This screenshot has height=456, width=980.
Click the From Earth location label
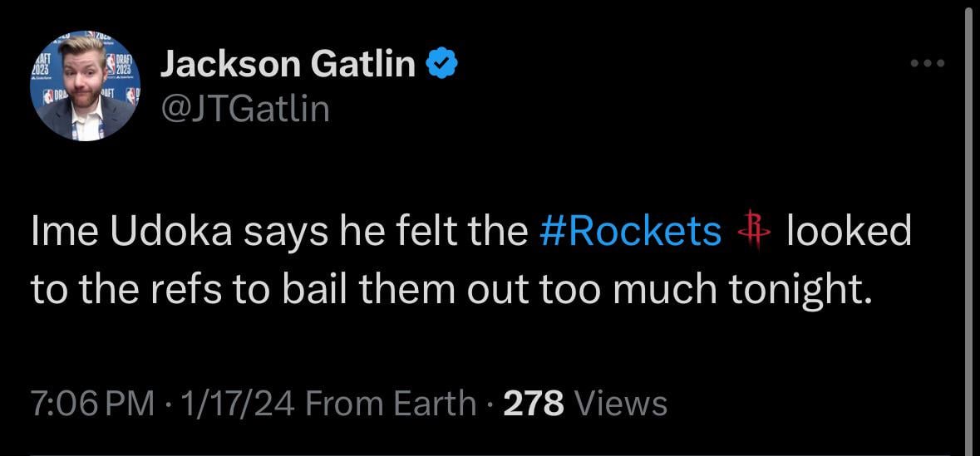pyautogui.click(x=391, y=404)
